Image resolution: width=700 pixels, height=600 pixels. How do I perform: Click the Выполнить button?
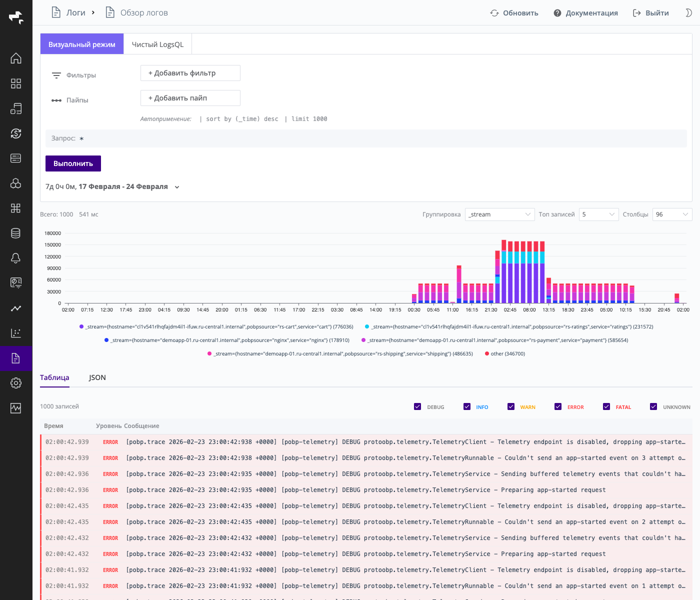tap(73, 163)
